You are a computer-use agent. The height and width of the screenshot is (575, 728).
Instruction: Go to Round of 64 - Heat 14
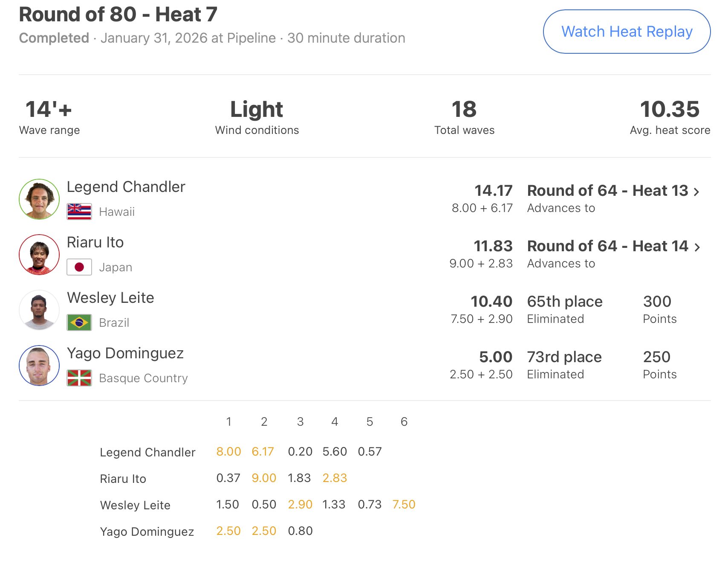tap(607, 246)
